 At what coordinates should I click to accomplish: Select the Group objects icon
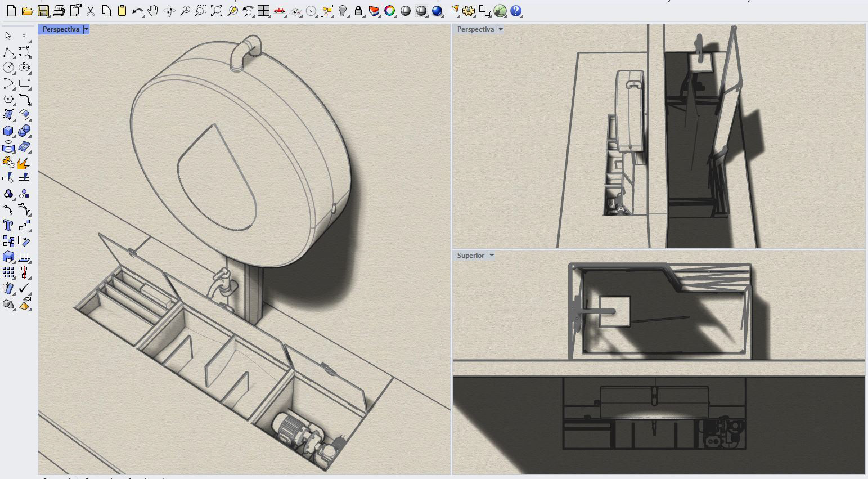[x=8, y=194]
